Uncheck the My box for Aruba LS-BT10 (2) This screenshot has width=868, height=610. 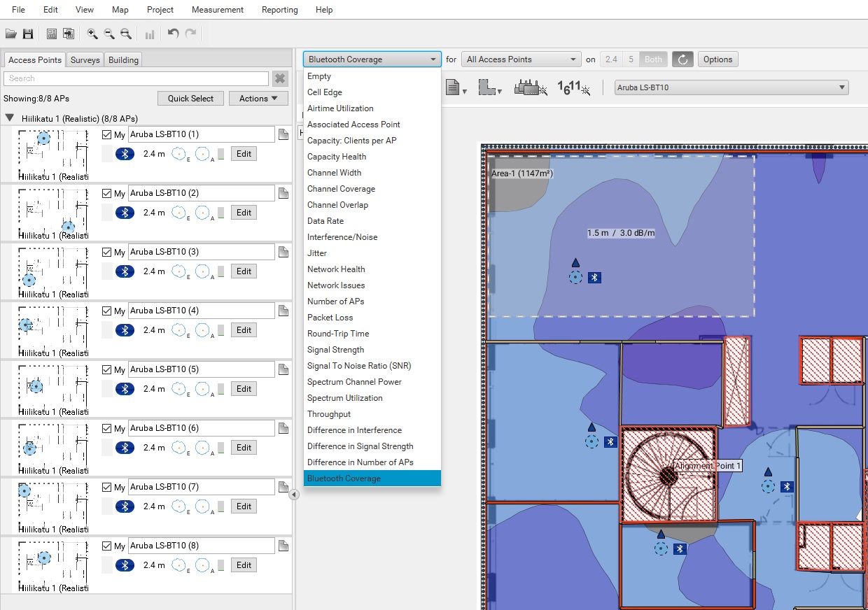coord(106,193)
